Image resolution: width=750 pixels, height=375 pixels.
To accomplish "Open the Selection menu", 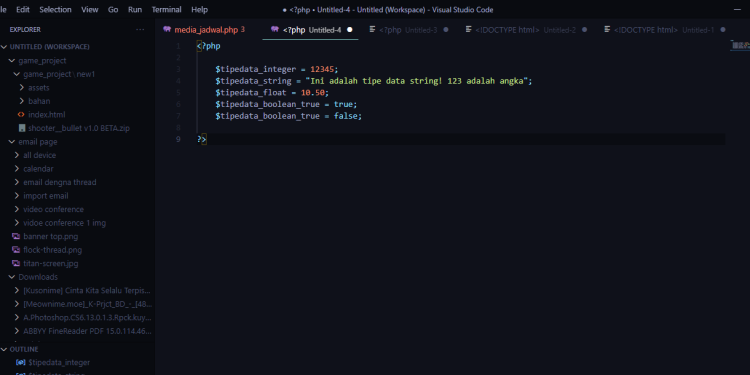I will tap(55, 10).
